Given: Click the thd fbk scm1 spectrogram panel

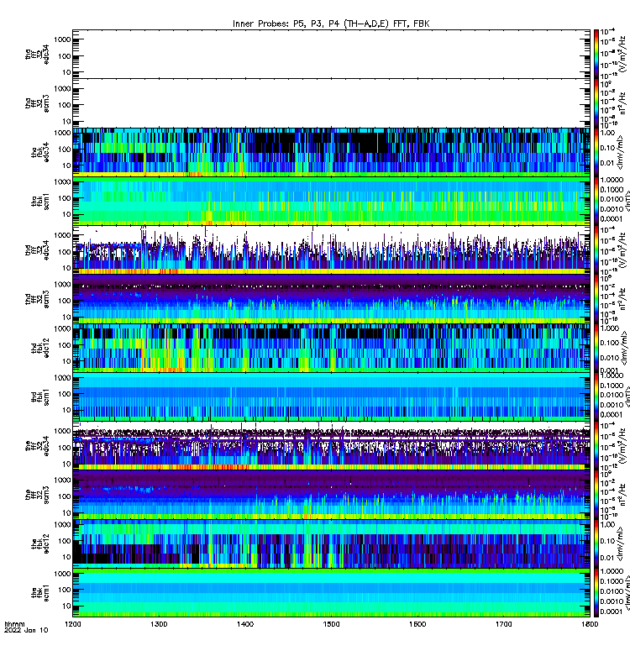Looking at the screenshot, I should tap(331, 396).
